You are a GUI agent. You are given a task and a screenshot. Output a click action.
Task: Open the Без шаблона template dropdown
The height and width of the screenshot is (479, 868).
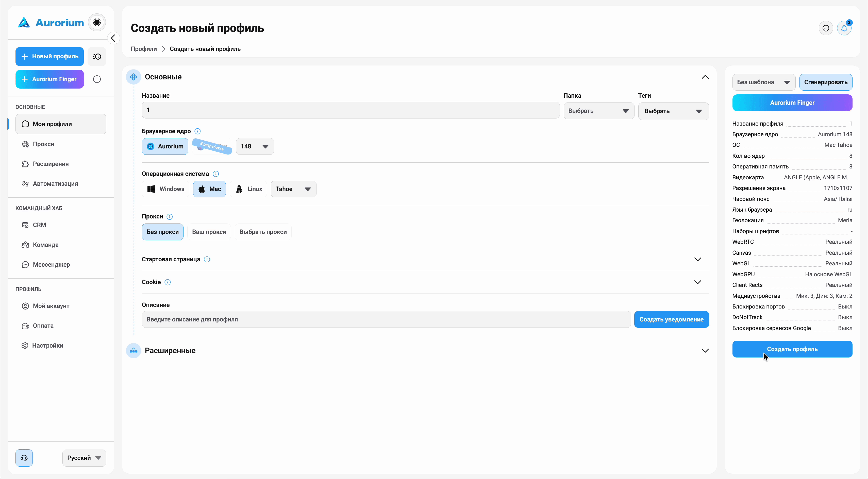pyautogui.click(x=764, y=82)
